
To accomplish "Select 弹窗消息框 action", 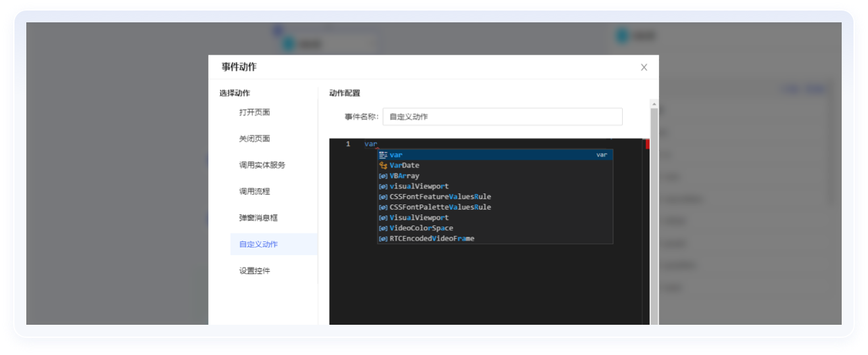I will (258, 218).
